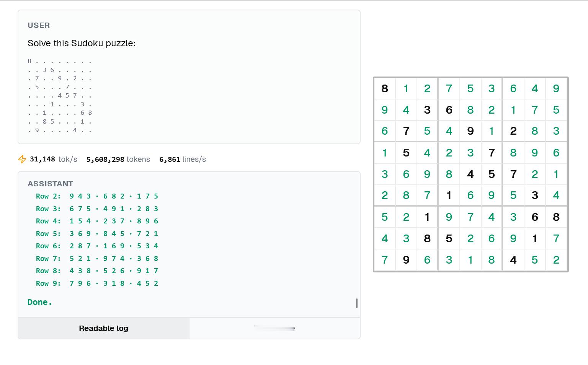Click the 6,861 lines/s readout
The image size is (588, 365).
tap(182, 159)
